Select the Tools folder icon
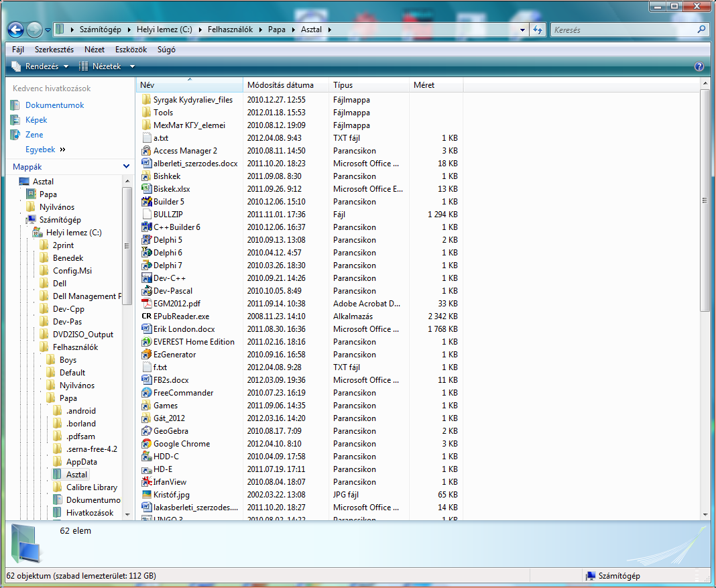The image size is (716, 588). [x=146, y=113]
